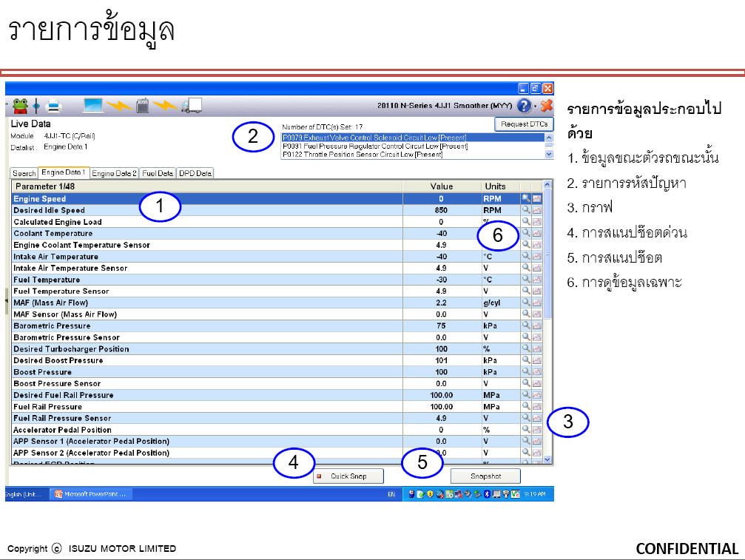Open the Fuel Data tab
This screenshot has height=560, width=745.
158,173
